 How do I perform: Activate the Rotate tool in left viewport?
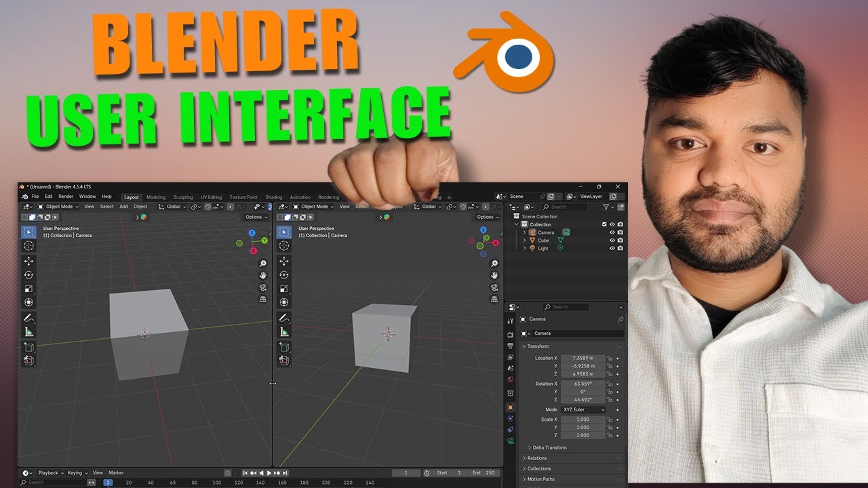click(28, 274)
